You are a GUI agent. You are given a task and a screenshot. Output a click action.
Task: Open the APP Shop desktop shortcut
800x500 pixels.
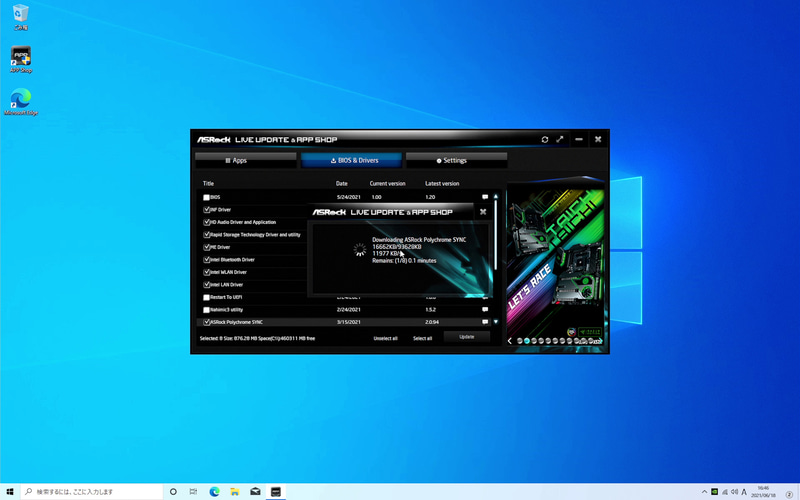coord(21,59)
